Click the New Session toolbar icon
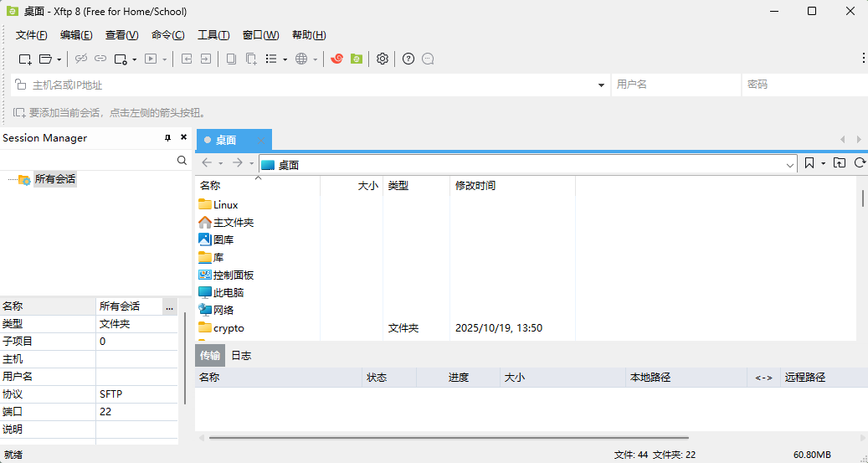Viewport: 868px width, 463px height. point(25,59)
